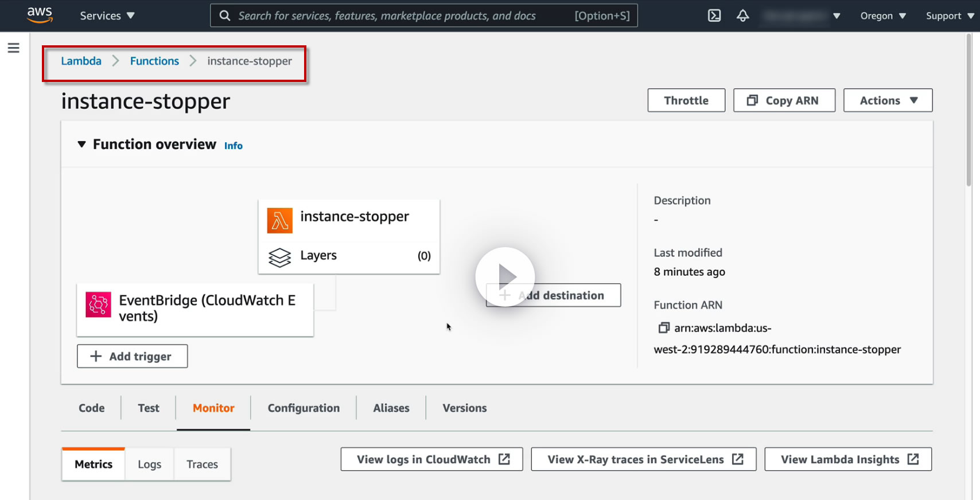The image size is (980, 500).
Task: Select the Monitor tab
Action: click(x=213, y=408)
